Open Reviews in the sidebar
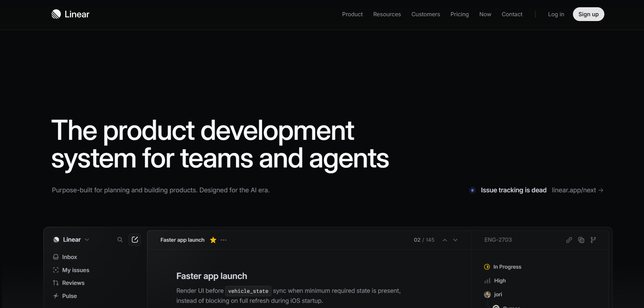The image size is (644, 308). (x=69, y=283)
